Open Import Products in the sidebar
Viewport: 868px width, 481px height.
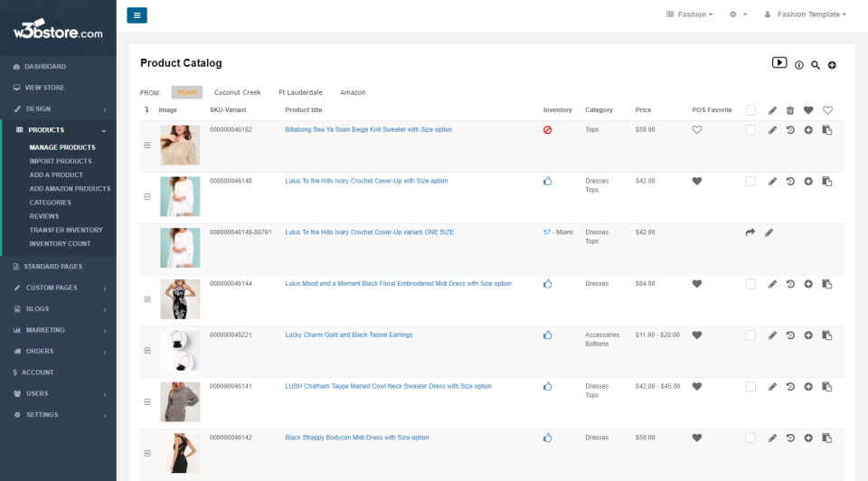coord(61,161)
